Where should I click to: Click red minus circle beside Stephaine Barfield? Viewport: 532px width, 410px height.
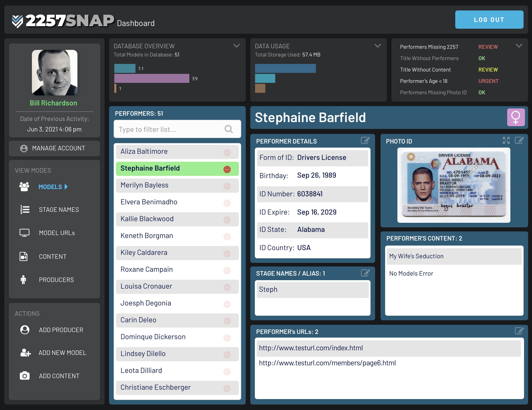[227, 169]
